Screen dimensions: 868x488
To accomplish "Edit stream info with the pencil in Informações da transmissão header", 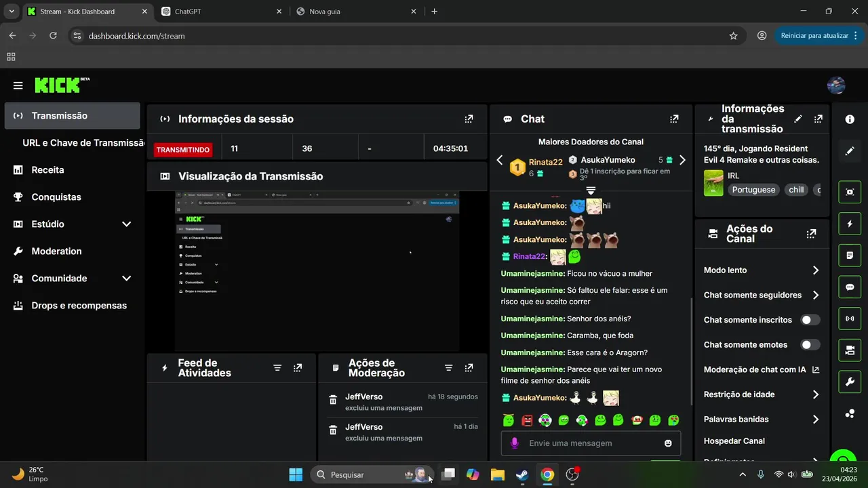I will click(x=798, y=119).
